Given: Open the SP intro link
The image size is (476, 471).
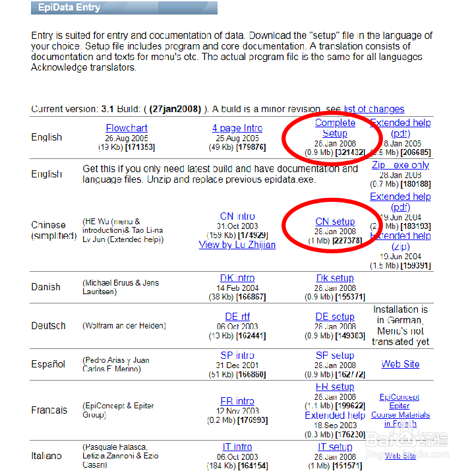Looking at the screenshot, I should [237, 356].
